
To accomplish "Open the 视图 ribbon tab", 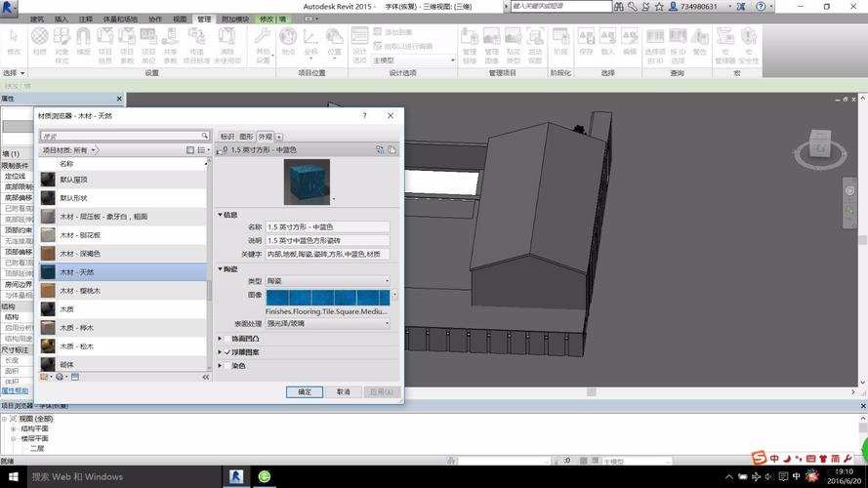I will (x=180, y=19).
